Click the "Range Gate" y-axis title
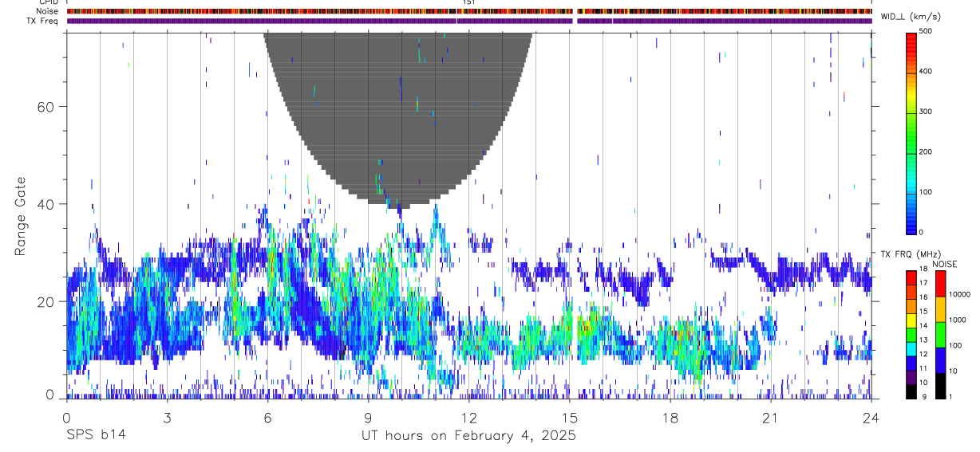 point(20,217)
